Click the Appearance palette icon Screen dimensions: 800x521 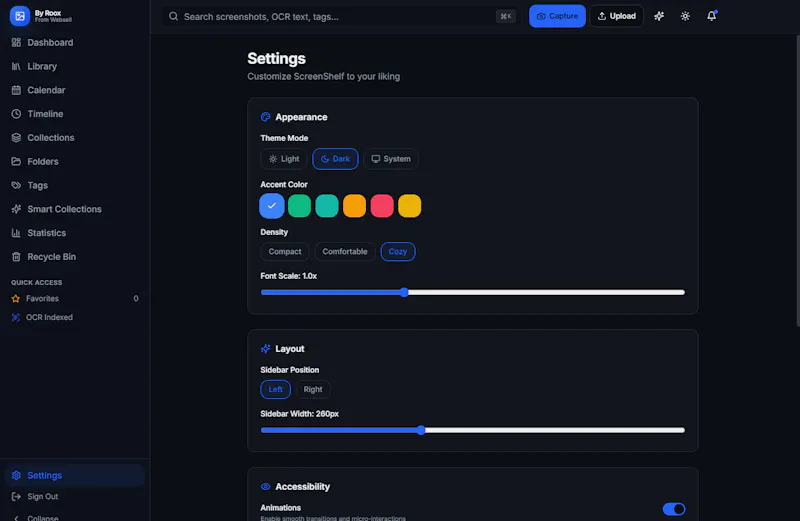(265, 117)
